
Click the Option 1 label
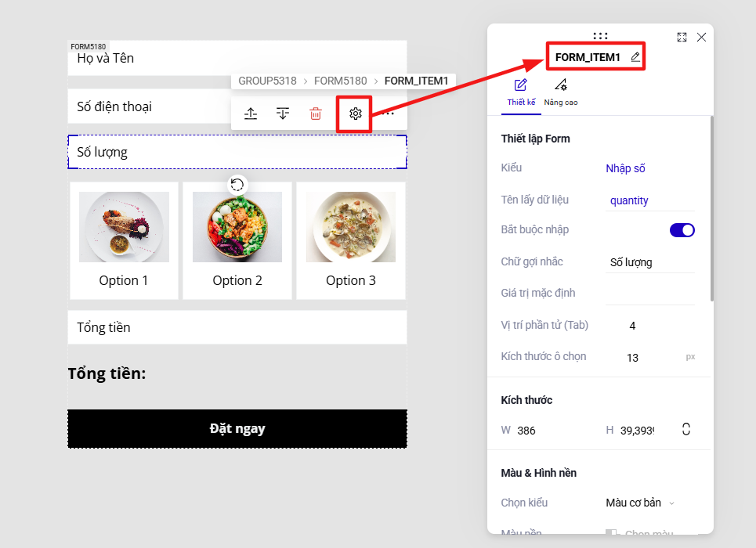click(124, 280)
